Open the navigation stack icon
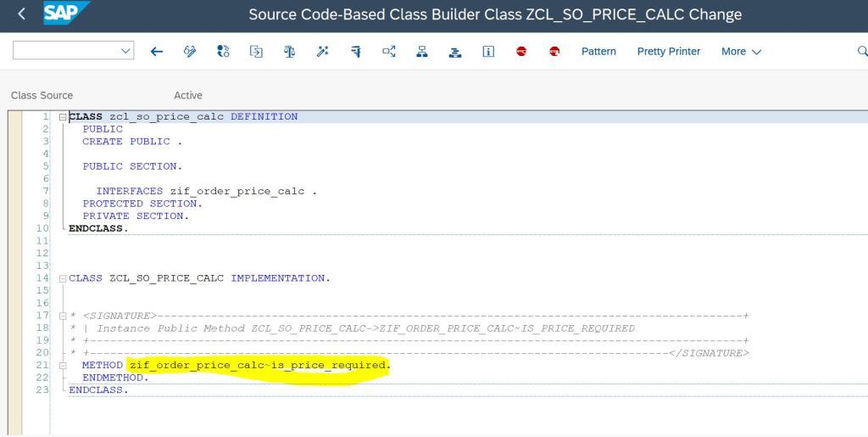 (455, 52)
